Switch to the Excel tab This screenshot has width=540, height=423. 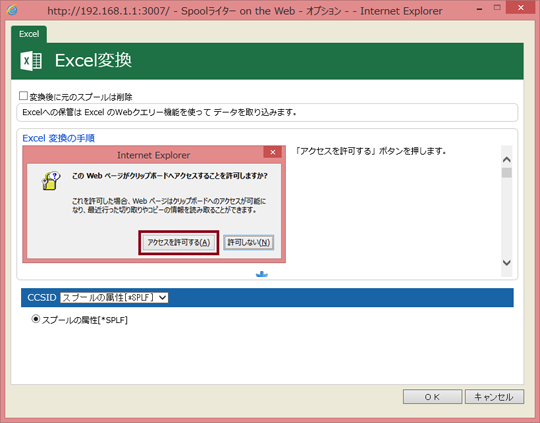point(29,34)
